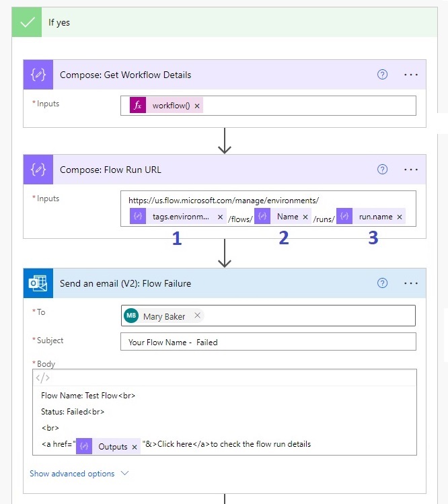The image size is (448, 504).
Task: Select the Compose: Flow Run URL title
Action: (110, 170)
